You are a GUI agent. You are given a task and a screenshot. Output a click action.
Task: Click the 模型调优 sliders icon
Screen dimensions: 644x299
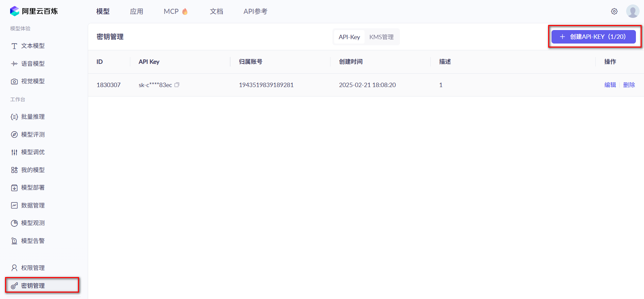[14, 152]
